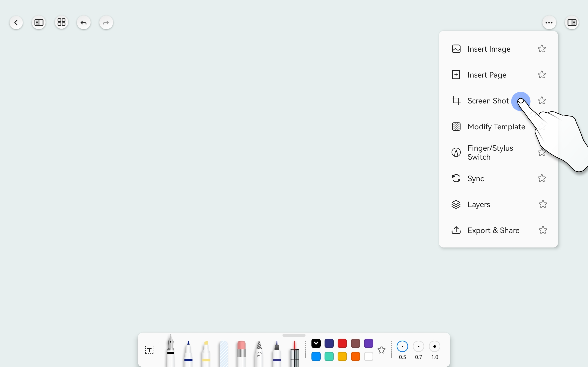Toggle favorite star for Layers
The image size is (588, 367).
(543, 204)
